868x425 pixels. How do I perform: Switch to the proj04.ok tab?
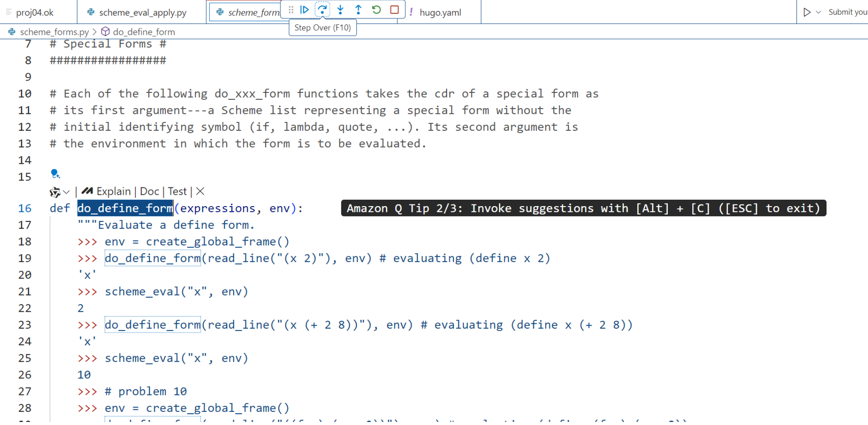coord(35,13)
